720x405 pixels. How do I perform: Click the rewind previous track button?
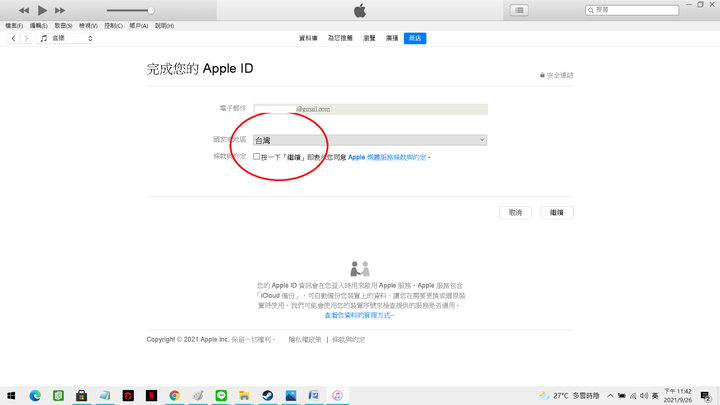tap(24, 10)
